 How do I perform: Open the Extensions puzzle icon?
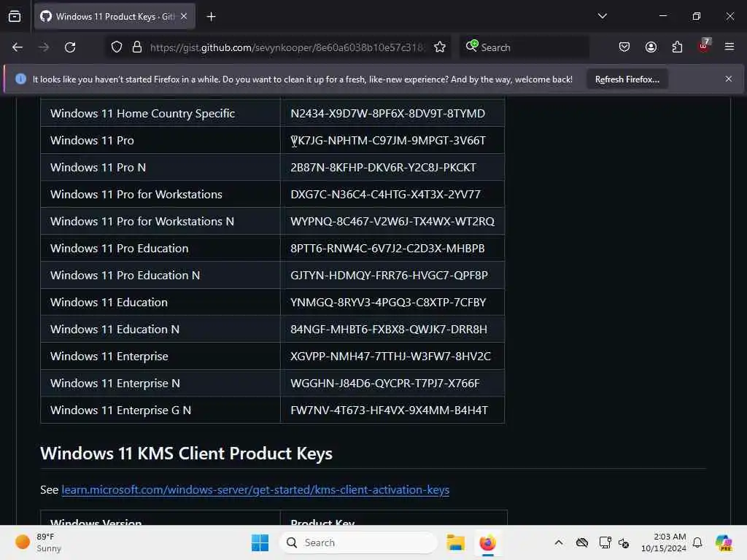(677, 47)
